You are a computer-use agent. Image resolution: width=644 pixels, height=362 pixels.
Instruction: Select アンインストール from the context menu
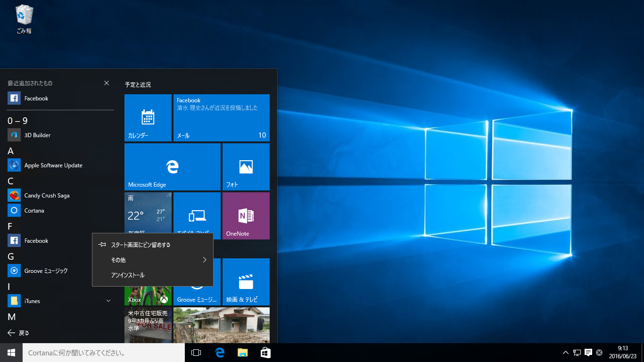pyautogui.click(x=153, y=275)
